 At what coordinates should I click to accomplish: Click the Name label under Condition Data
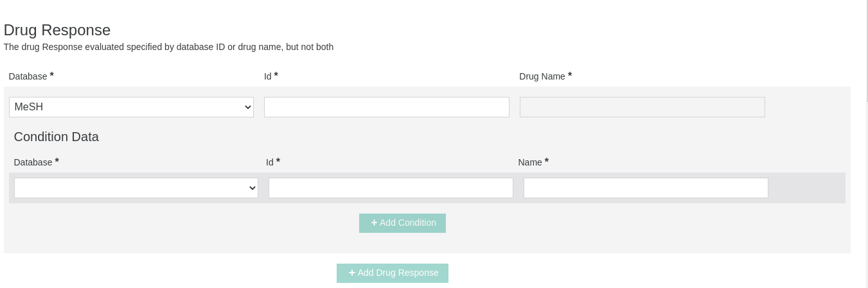tap(529, 162)
